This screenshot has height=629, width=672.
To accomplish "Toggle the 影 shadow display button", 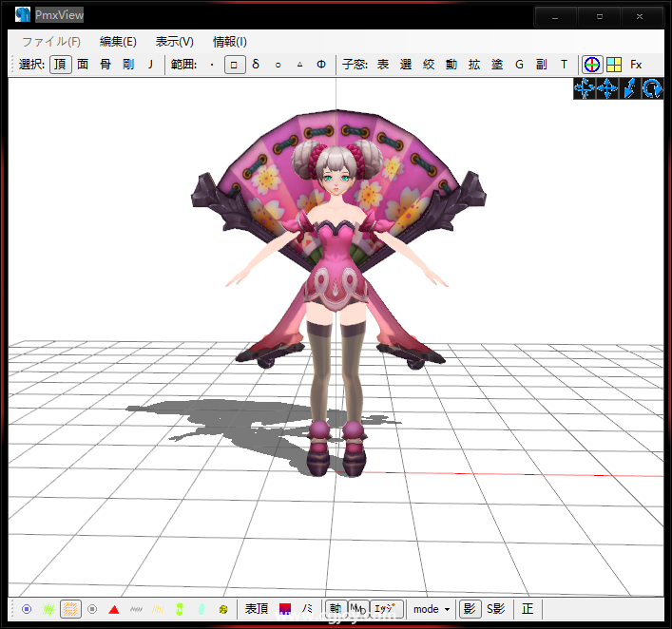I will click(x=469, y=609).
